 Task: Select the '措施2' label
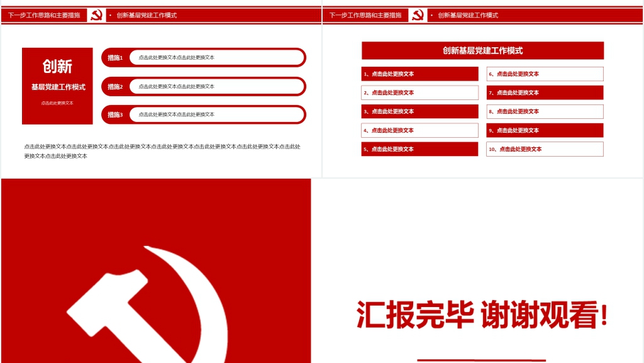(x=115, y=87)
